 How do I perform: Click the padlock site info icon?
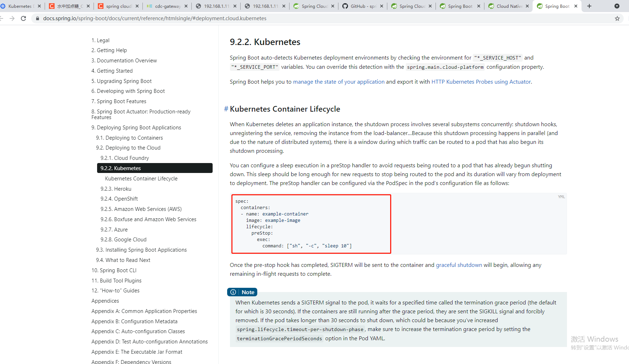click(38, 18)
